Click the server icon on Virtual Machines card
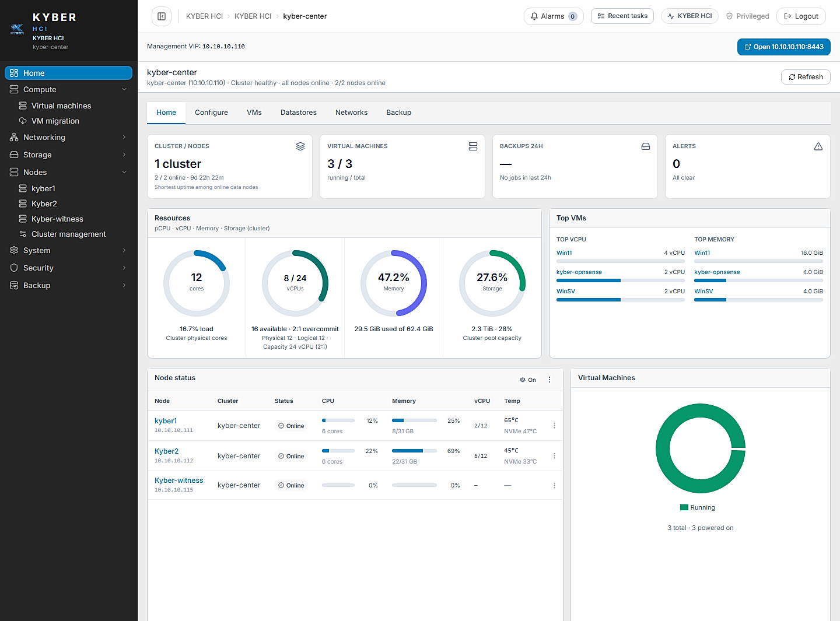840x621 pixels. click(473, 146)
